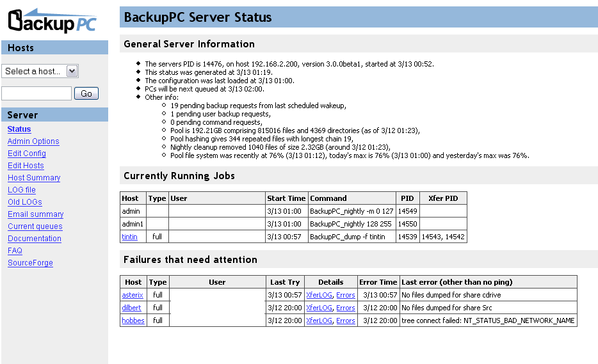View XferLOG for dilbert

point(319,308)
